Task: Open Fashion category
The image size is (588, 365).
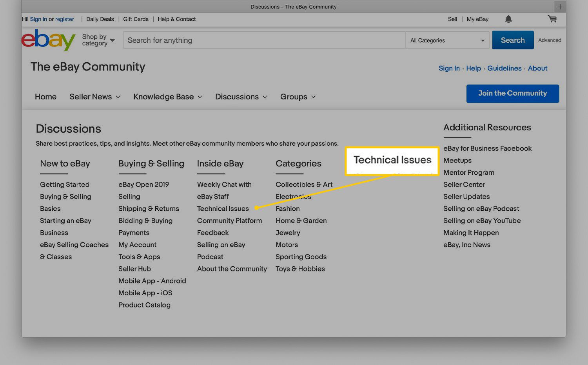Action: coord(288,209)
